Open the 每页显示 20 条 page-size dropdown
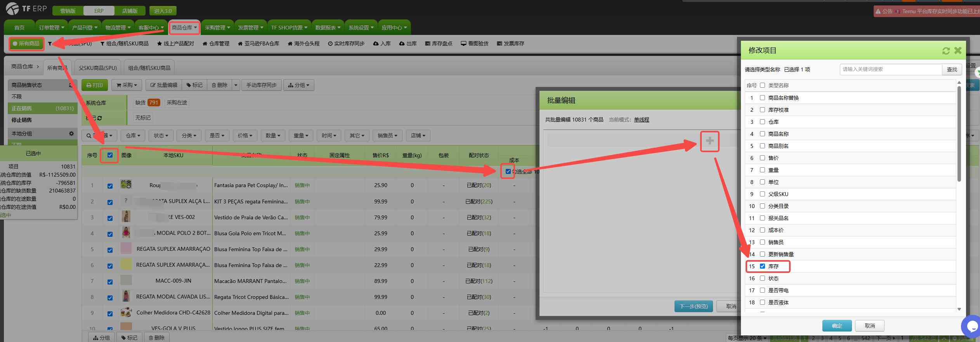The image size is (980, 342). click(x=747, y=338)
